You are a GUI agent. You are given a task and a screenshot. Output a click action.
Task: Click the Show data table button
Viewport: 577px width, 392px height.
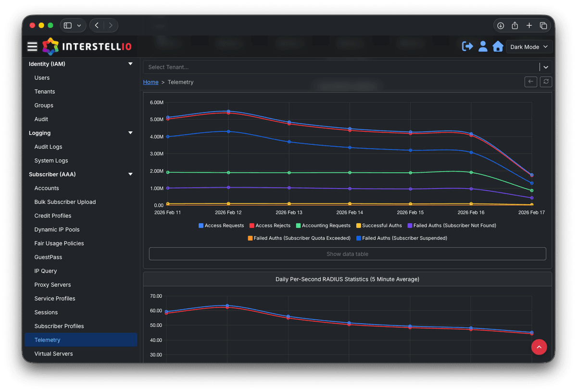pyautogui.click(x=347, y=253)
